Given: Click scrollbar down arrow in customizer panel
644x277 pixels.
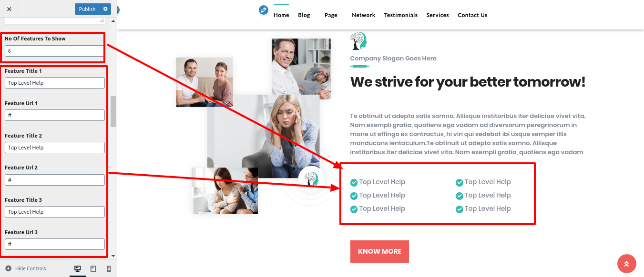Looking at the screenshot, I should (113, 256).
